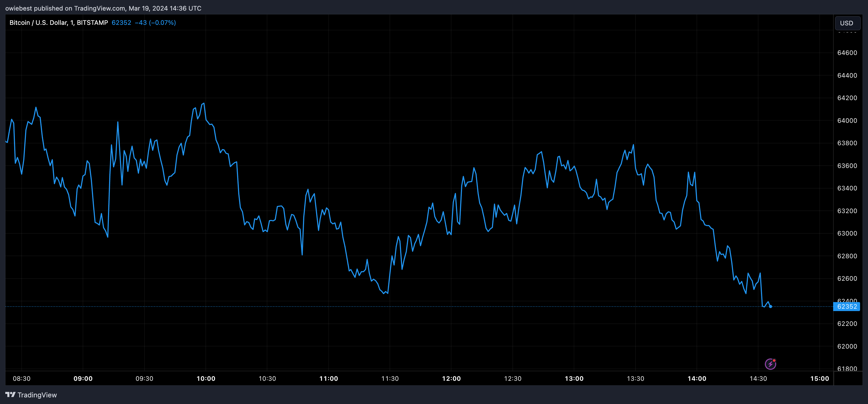
Task: Click the TradingView logo icon
Action: point(11,394)
